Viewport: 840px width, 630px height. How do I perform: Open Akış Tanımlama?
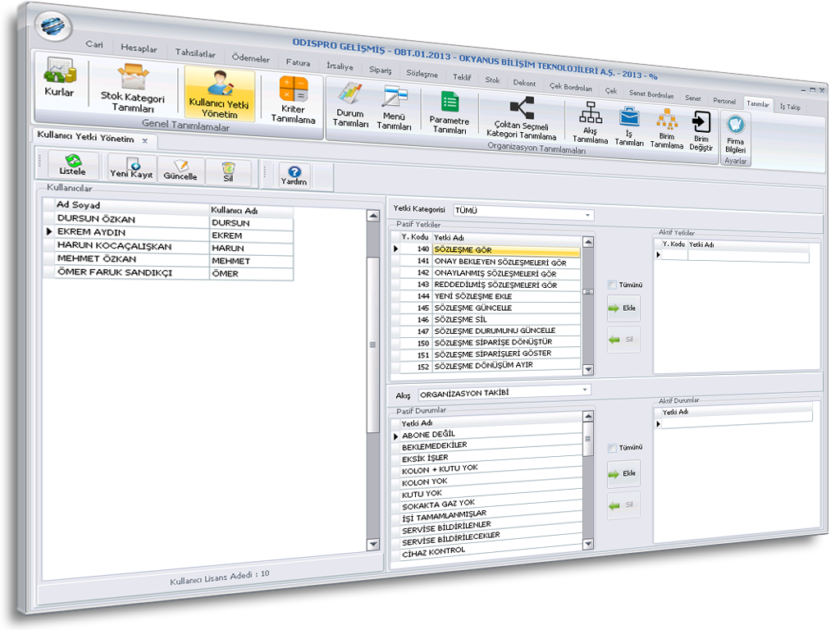point(590,122)
